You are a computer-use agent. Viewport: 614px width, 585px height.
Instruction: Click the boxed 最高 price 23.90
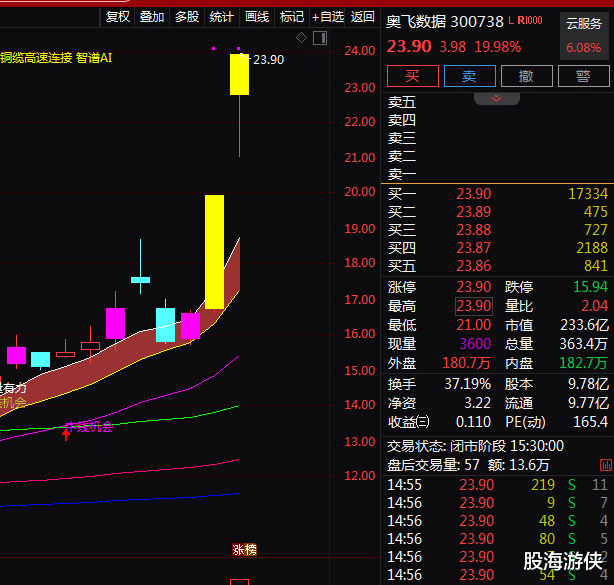point(474,306)
